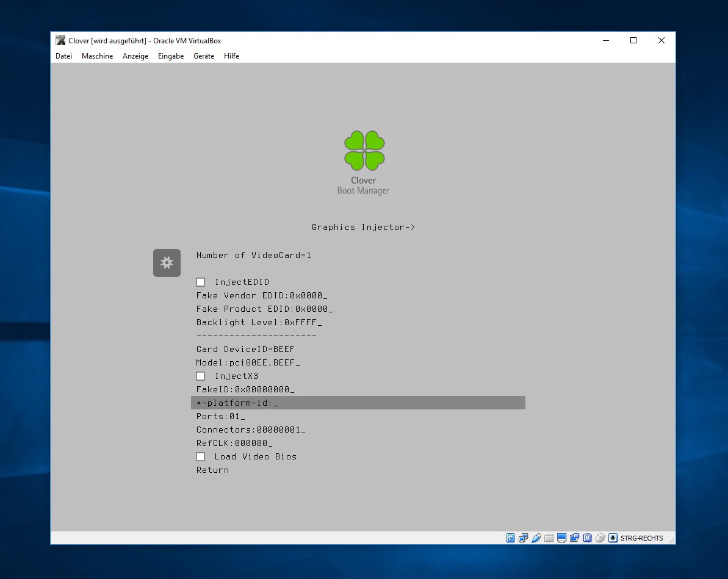This screenshot has width=728, height=579.
Task: Click the network adapters status icon
Action: point(523,538)
